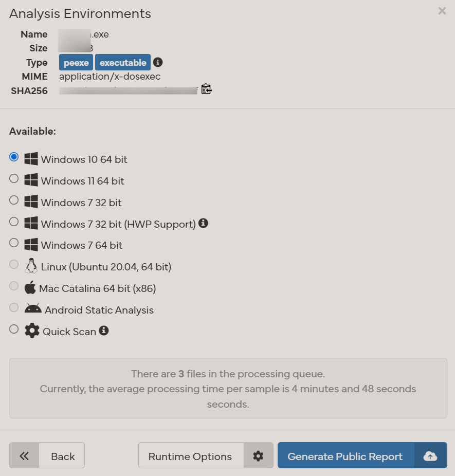
Task: Select the Quick Scan radio option
Action: [14, 329]
